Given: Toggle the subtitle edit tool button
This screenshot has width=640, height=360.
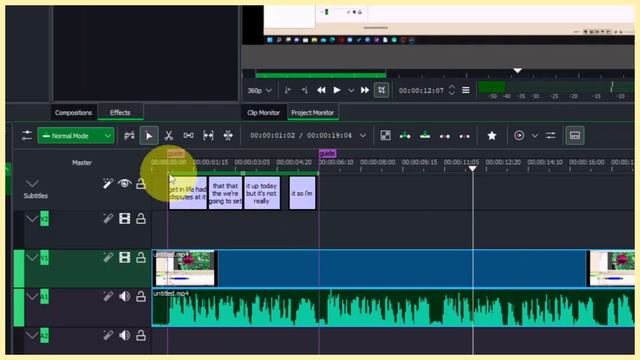Looking at the screenshot, I should pyautogui.click(x=575, y=136).
